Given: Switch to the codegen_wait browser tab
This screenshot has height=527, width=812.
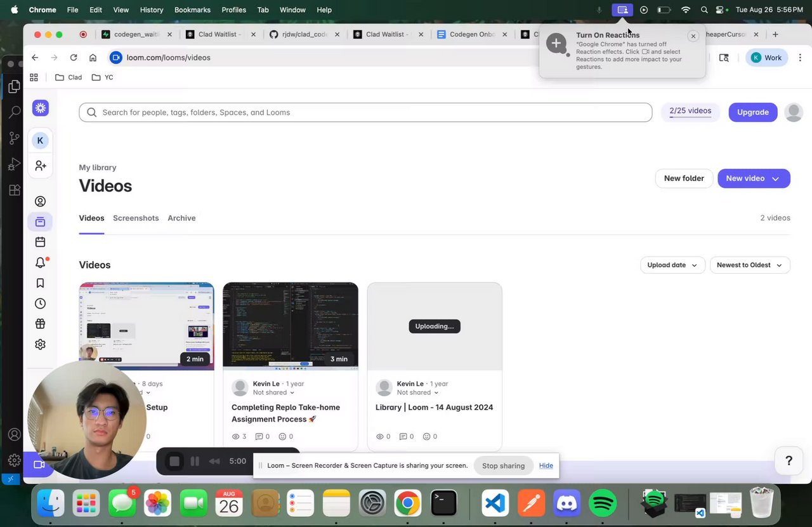Looking at the screenshot, I should [136, 34].
